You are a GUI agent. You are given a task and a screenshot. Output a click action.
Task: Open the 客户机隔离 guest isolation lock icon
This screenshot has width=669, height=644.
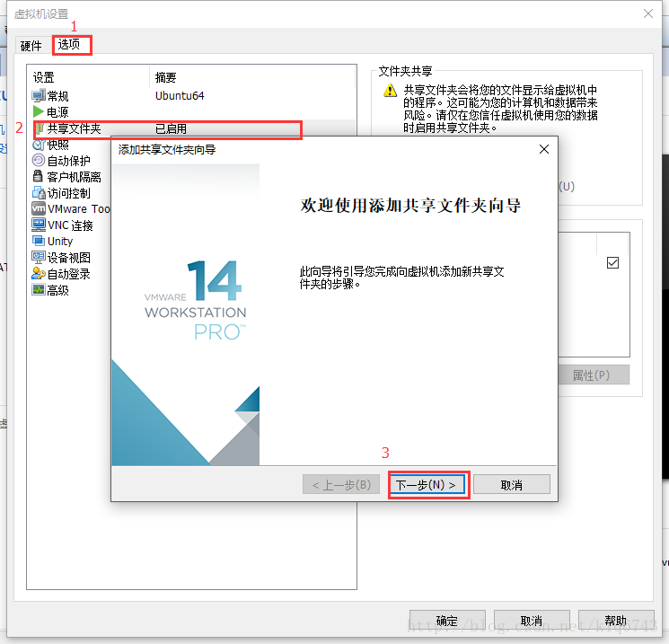(x=39, y=177)
